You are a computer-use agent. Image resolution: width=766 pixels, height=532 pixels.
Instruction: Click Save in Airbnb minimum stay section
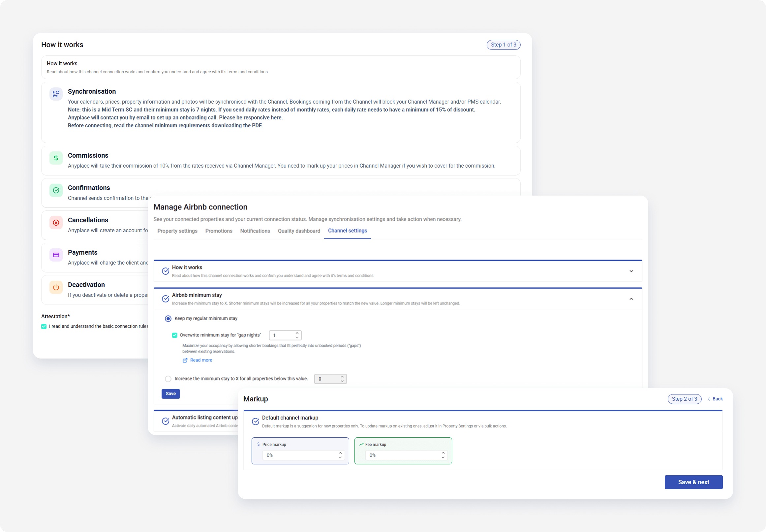click(171, 394)
